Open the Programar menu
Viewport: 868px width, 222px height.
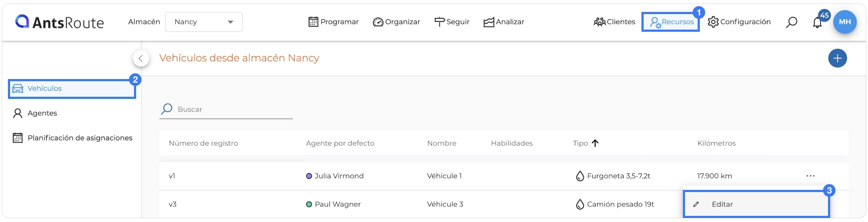pos(334,22)
